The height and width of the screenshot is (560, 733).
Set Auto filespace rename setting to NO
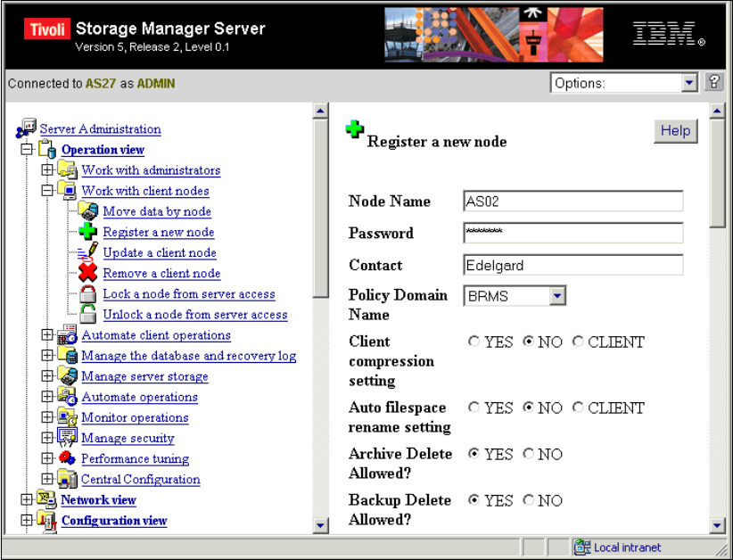point(528,408)
